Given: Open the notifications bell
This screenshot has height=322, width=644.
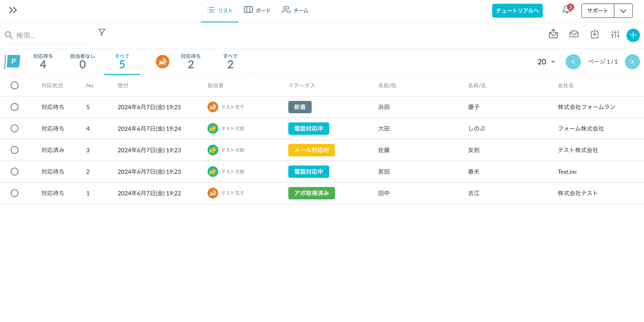Looking at the screenshot, I should click(567, 10).
